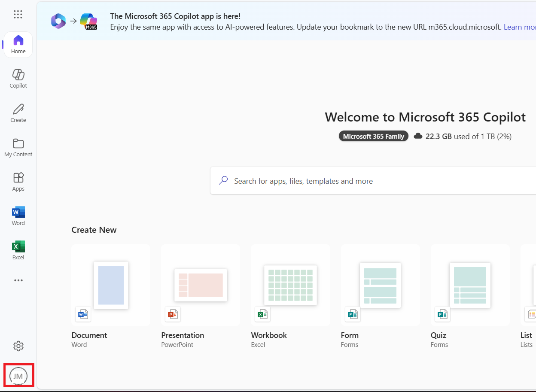This screenshot has width=536, height=392.
Task: Open the Learn more link in banner
Action: [520, 27]
